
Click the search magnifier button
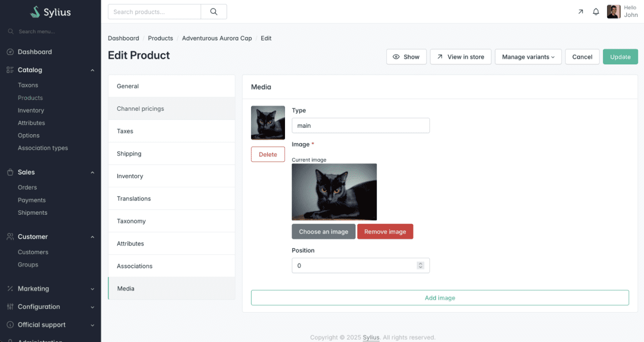(x=214, y=12)
